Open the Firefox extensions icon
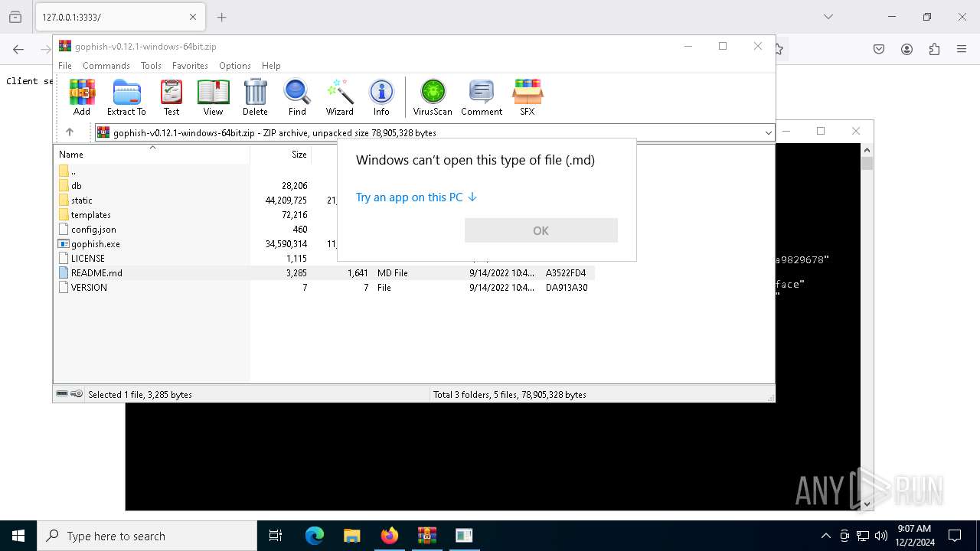980x551 pixels. [x=934, y=49]
